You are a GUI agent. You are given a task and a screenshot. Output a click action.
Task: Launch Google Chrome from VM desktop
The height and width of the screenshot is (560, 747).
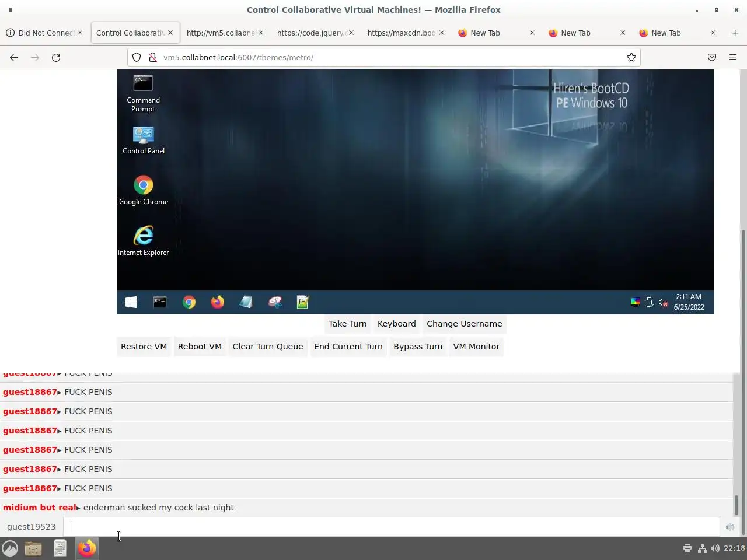point(143,191)
